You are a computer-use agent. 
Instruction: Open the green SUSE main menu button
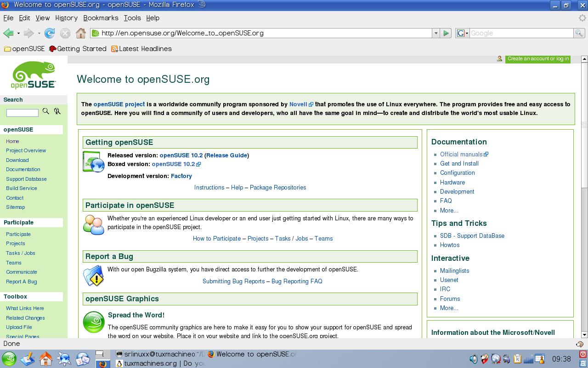pos(9,359)
